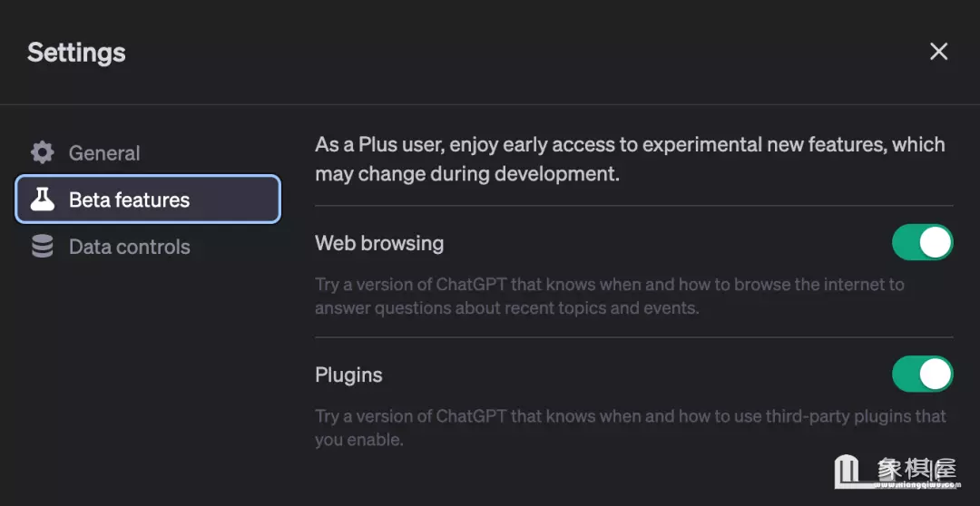This screenshot has width=980, height=506.
Task: Switch to the Data controls tab
Action: (x=129, y=247)
